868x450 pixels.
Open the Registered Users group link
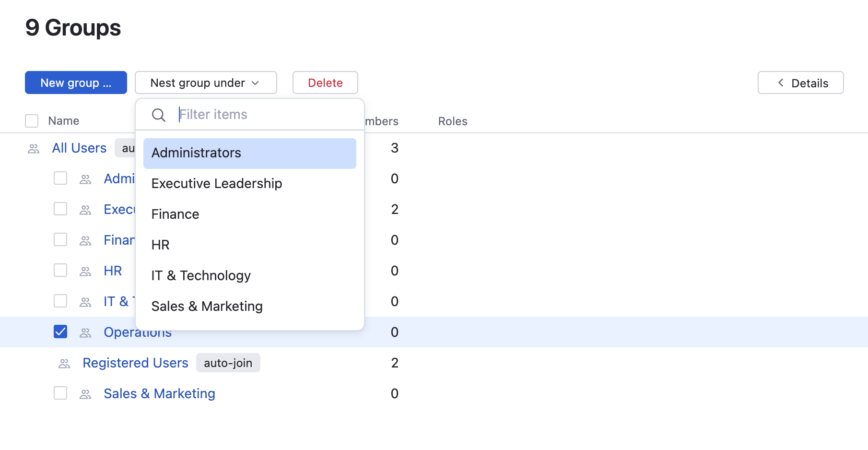tap(135, 363)
